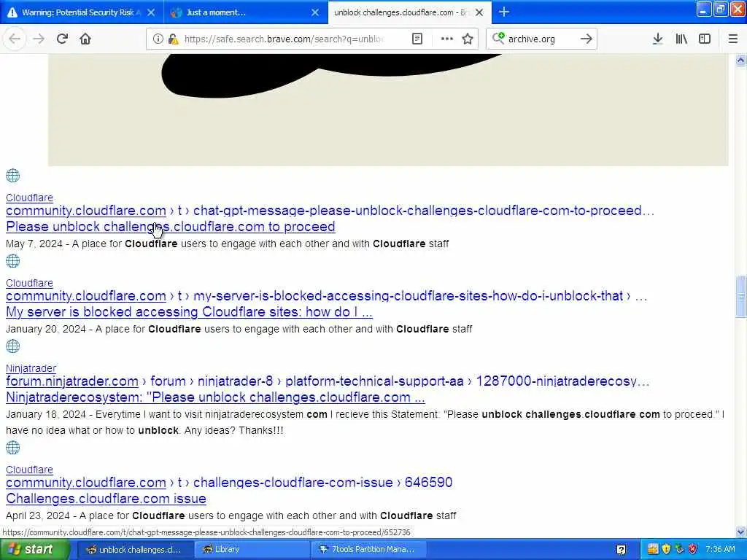Image resolution: width=747 pixels, height=560 pixels.
Task: Go back with the back arrow button
Action: coord(15,39)
